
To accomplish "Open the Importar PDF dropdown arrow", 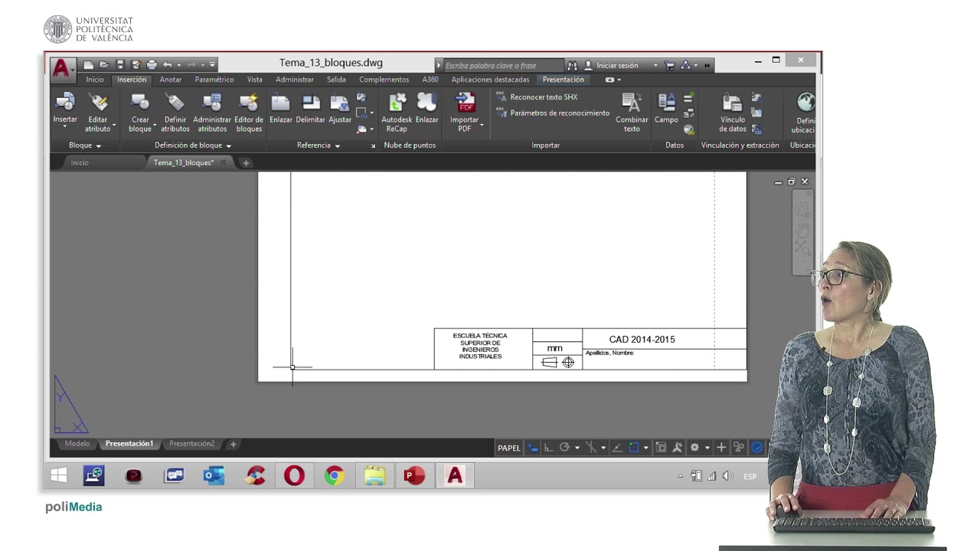I will click(x=482, y=125).
